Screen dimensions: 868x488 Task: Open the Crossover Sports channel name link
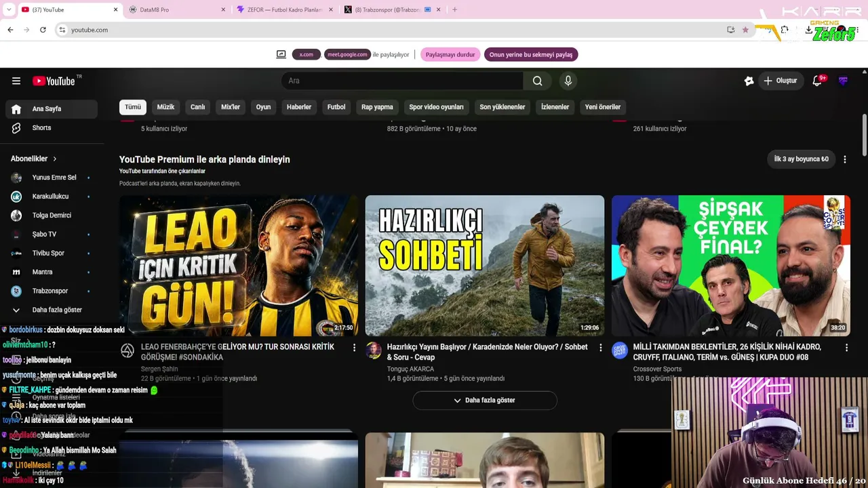[658, 369]
